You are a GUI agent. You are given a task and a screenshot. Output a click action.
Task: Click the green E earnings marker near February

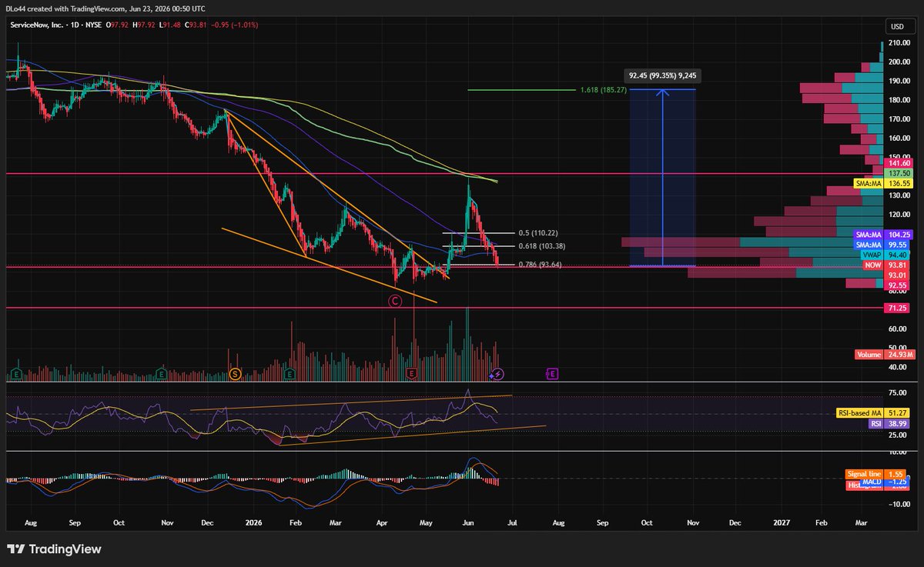point(290,374)
